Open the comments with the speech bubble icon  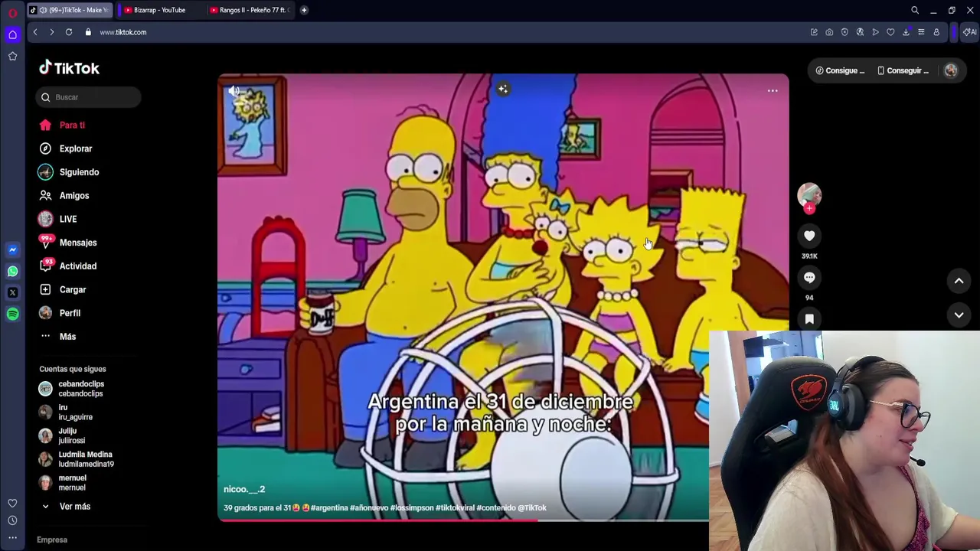pos(809,277)
